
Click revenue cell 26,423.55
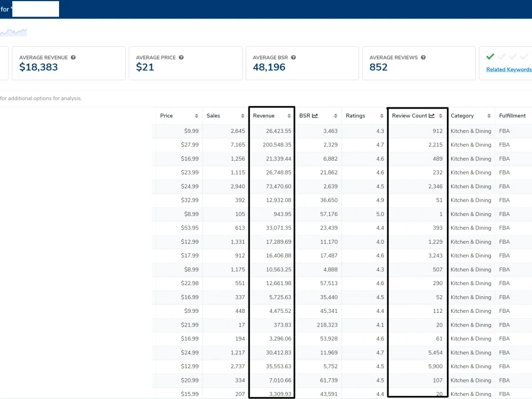[279, 131]
